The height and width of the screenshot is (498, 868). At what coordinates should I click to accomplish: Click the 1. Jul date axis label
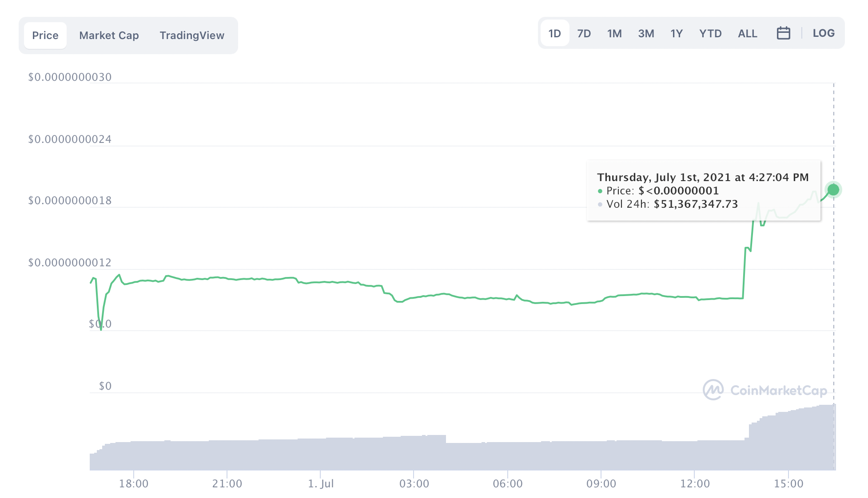tap(321, 484)
